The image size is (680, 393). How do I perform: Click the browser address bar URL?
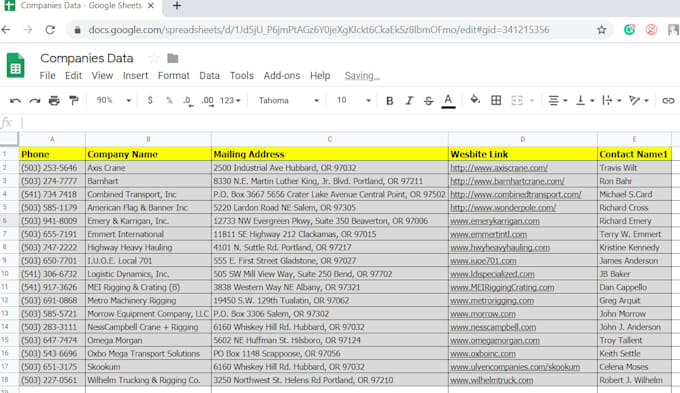(319, 29)
